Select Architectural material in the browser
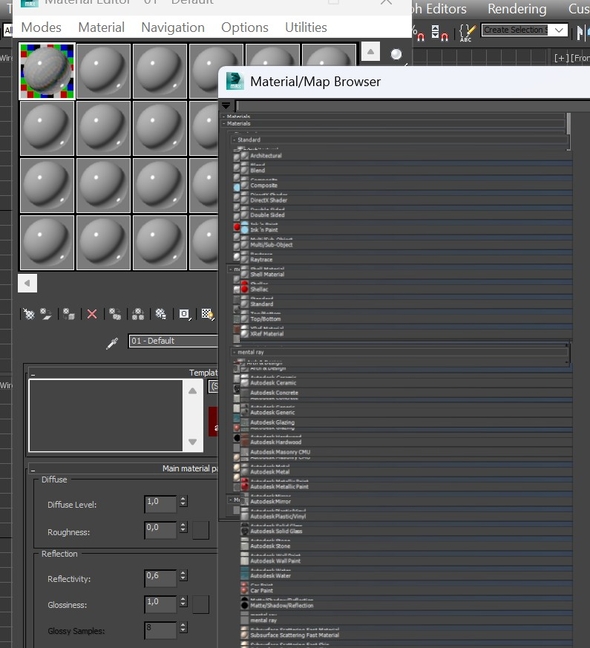 (x=266, y=156)
